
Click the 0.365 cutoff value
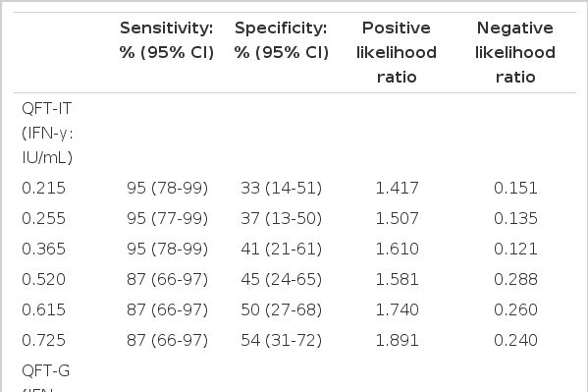pyautogui.click(x=43, y=249)
